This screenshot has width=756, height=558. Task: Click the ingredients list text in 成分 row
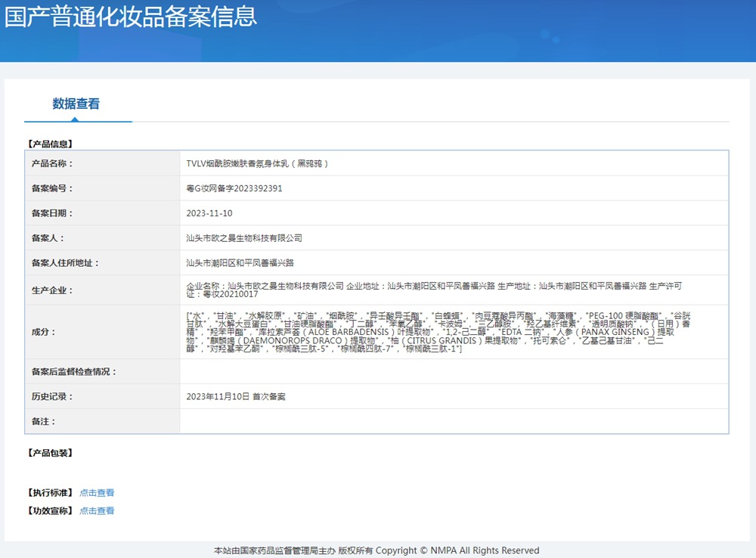click(x=438, y=332)
